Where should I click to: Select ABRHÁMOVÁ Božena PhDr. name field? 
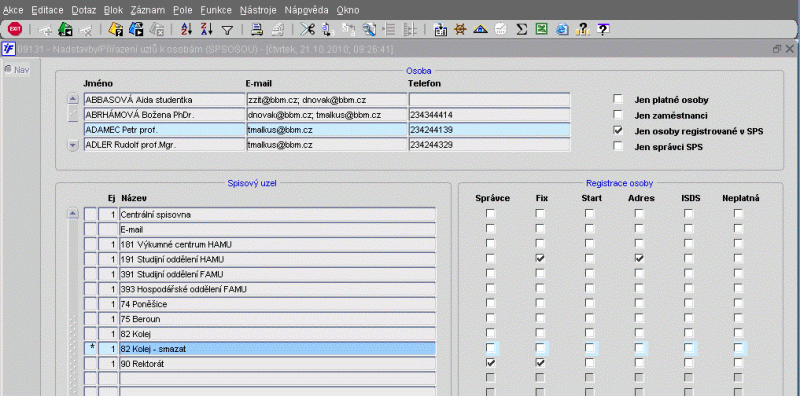(x=164, y=115)
